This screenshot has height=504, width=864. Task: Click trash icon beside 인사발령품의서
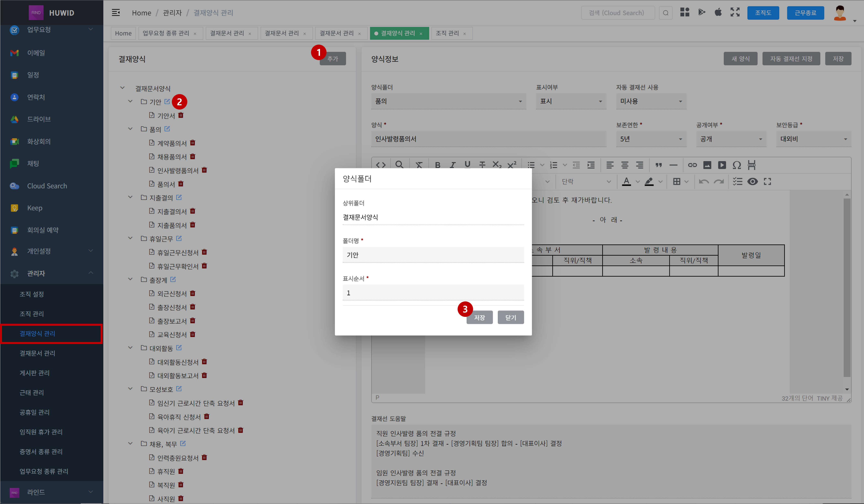(x=204, y=170)
